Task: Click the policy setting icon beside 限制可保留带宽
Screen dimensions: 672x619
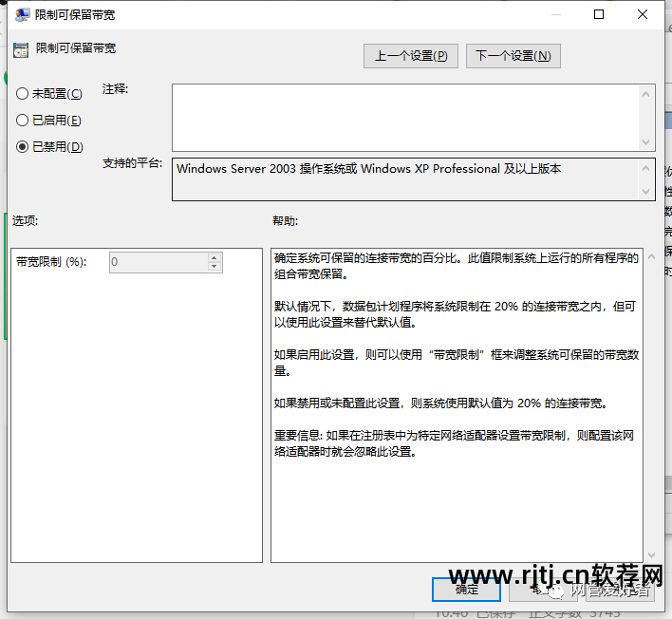Action: 21,50
